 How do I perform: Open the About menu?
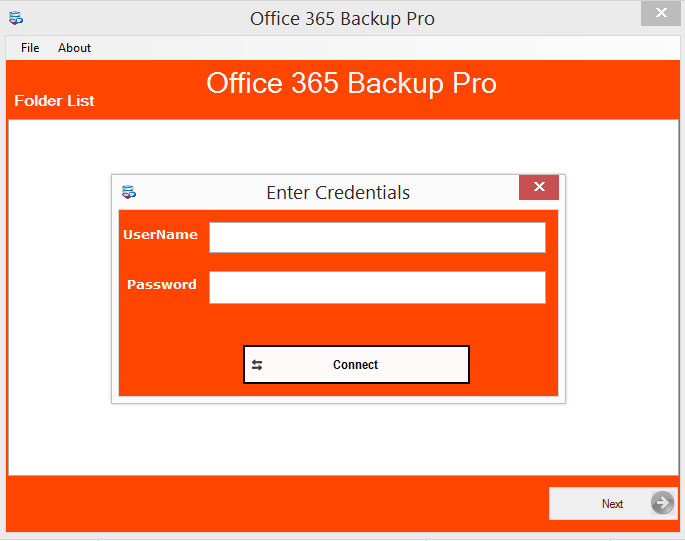[74, 48]
